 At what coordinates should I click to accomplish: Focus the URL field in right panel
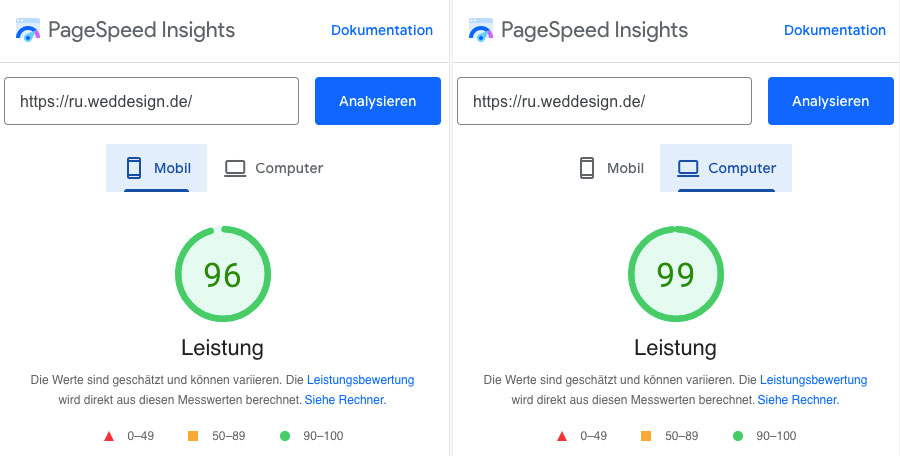604,101
